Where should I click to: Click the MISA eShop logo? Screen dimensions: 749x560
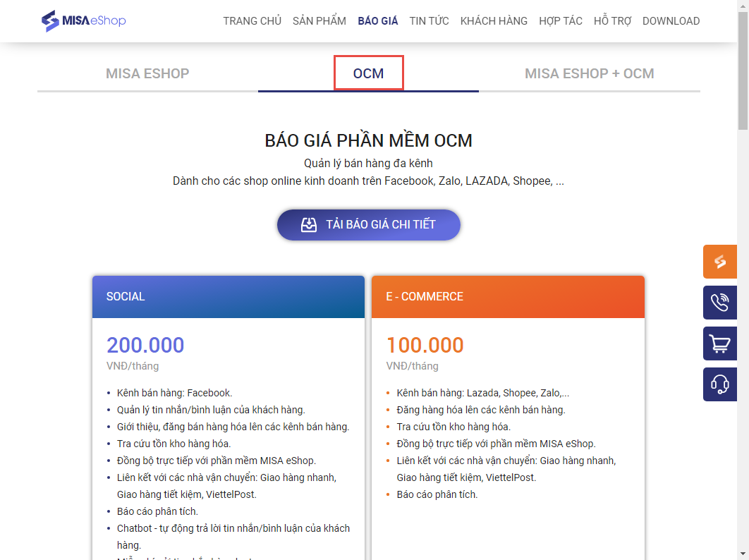pos(84,20)
